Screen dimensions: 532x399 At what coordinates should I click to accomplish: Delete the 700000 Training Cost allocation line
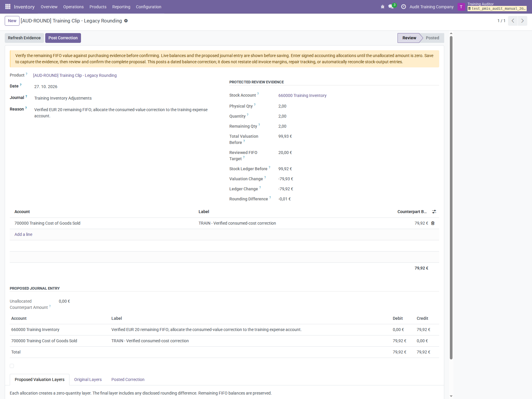[433, 223]
